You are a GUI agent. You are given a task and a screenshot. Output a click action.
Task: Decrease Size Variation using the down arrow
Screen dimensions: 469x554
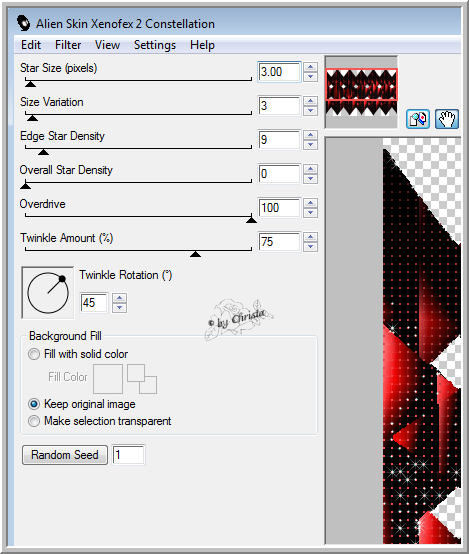[310, 110]
